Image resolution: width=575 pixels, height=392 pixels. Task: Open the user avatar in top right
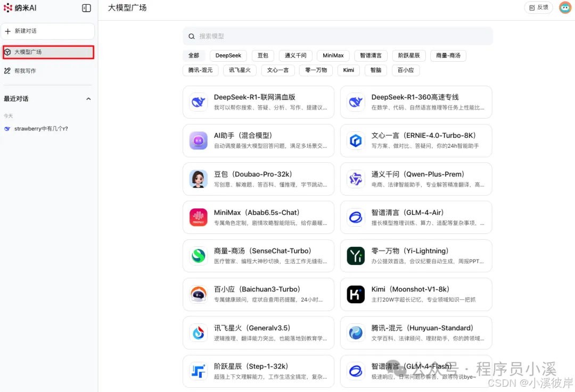(x=565, y=7)
